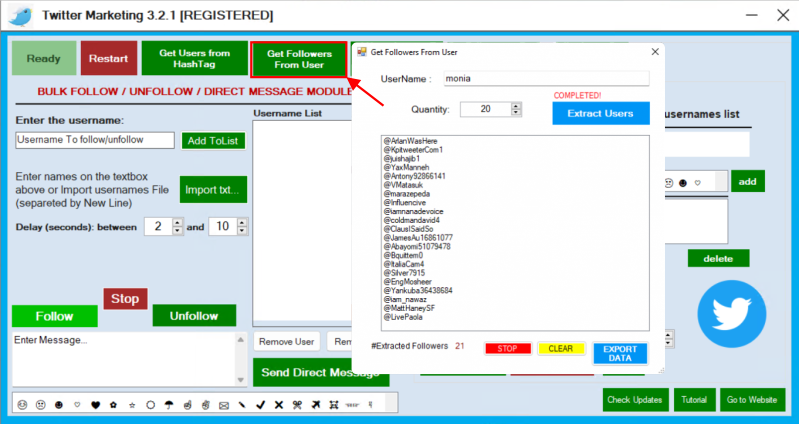Click the yellow Clear button

(561, 349)
